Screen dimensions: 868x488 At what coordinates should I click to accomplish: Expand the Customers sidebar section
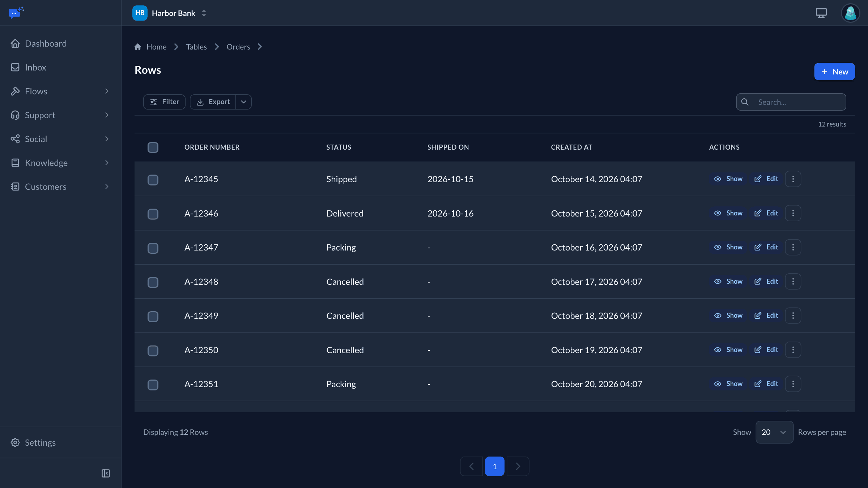pos(60,187)
